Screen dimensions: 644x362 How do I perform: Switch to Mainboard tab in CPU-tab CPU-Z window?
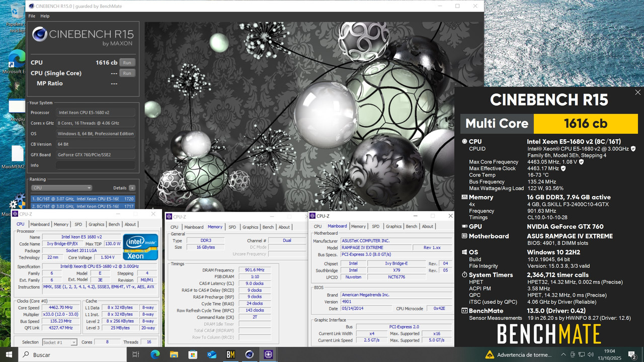[x=40, y=224]
